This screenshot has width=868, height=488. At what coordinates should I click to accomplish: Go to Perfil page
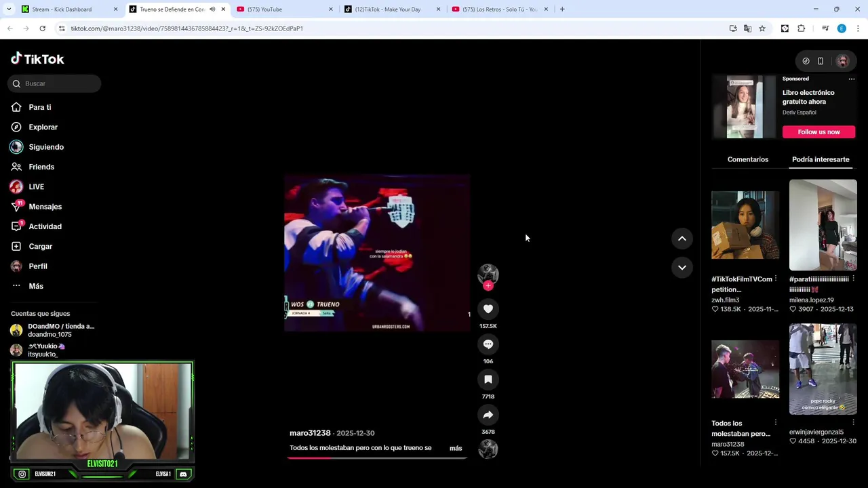[38, 266]
